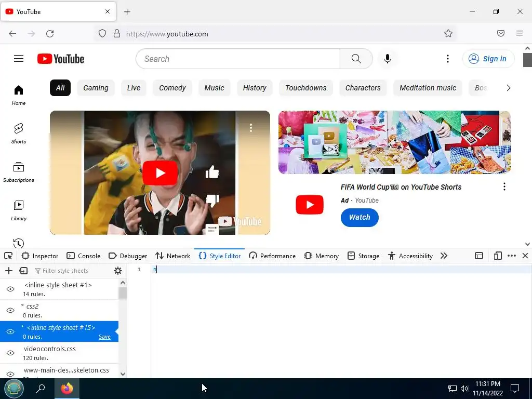Image resolution: width=532 pixels, height=399 pixels.
Task: Play the featured video
Action: (160, 172)
